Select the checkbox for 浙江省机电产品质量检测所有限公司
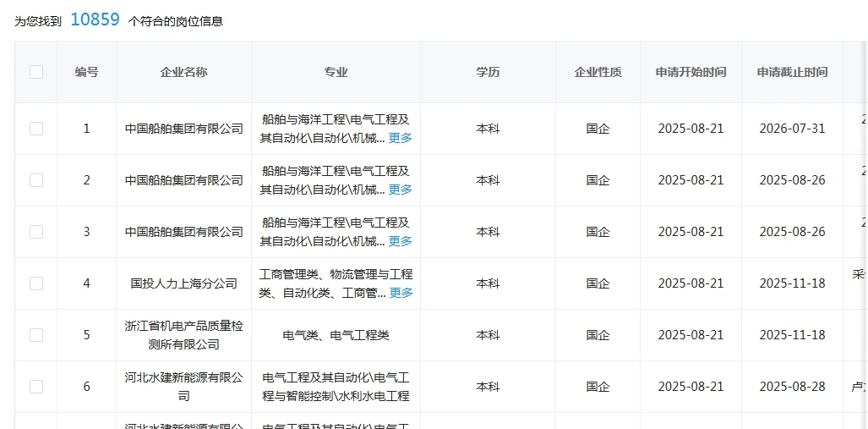This screenshot has width=868, height=429. 36,335
